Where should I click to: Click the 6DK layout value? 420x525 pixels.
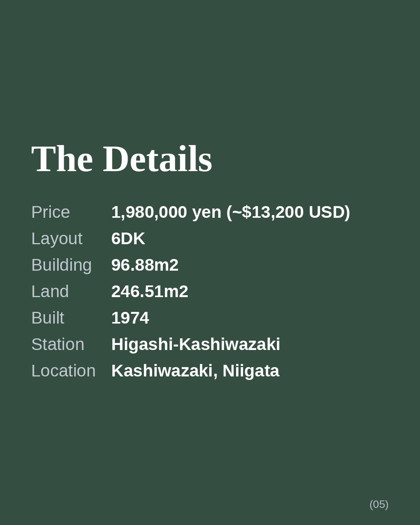(128, 239)
